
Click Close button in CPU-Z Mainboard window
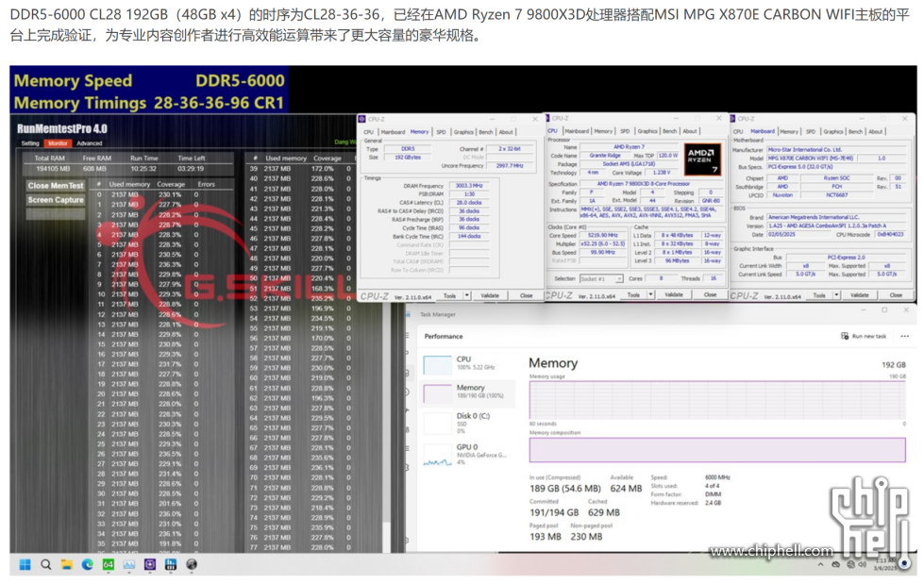point(896,295)
